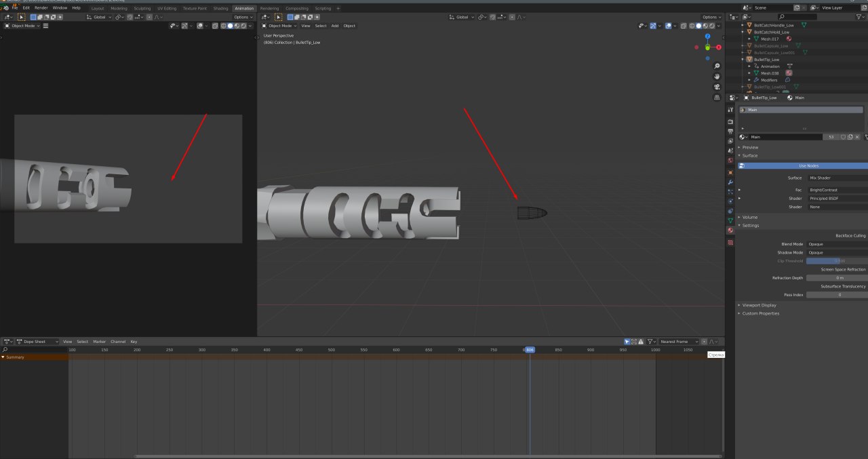Viewport: 868px width, 459px height.
Task: Click the viewport zoom magnifier icon
Action: [x=717, y=66]
